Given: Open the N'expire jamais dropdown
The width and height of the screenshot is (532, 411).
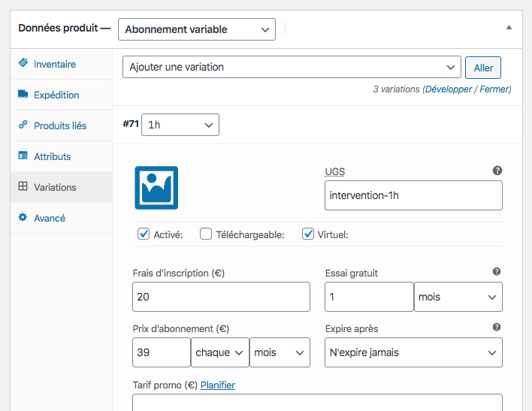Looking at the screenshot, I should (413, 352).
